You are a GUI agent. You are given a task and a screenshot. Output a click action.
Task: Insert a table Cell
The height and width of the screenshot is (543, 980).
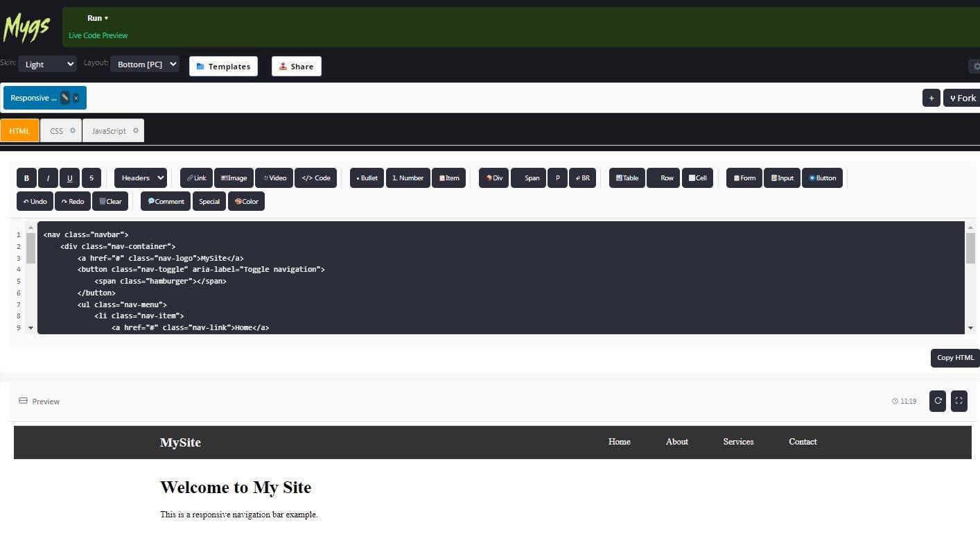click(x=697, y=178)
